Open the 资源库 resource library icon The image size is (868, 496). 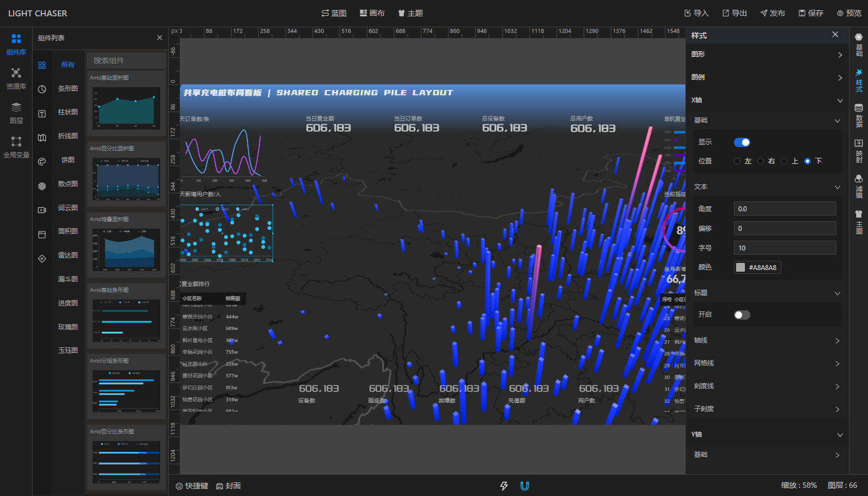click(16, 79)
